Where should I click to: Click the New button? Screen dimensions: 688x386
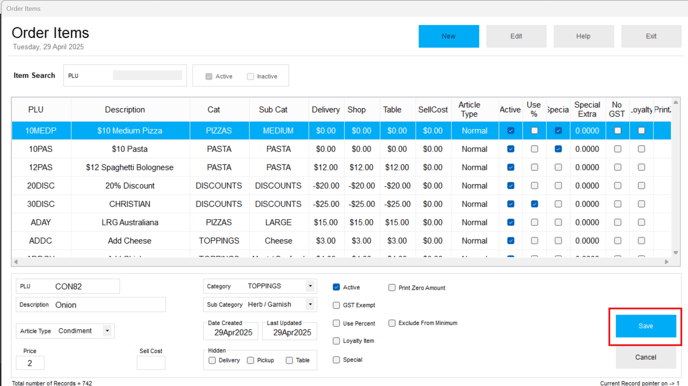coord(448,36)
